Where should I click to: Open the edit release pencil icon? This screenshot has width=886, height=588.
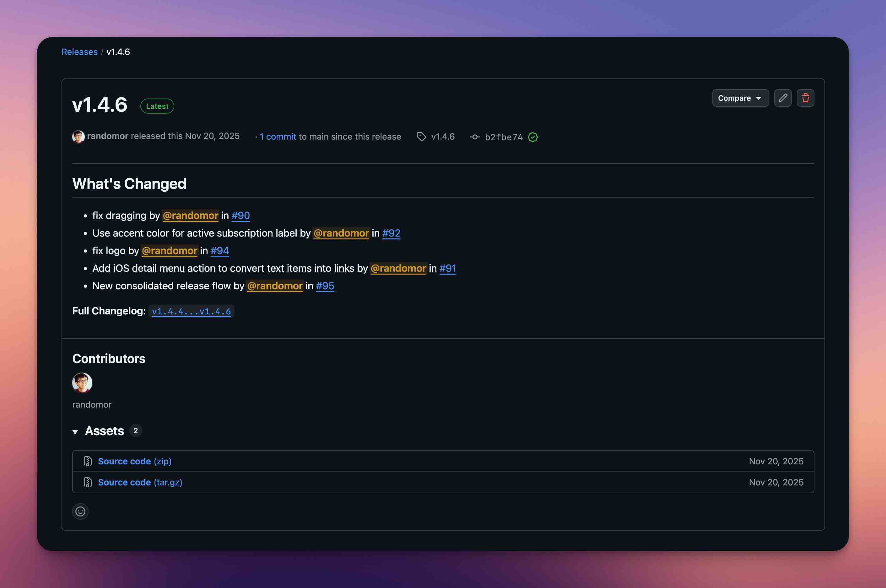click(x=783, y=98)
